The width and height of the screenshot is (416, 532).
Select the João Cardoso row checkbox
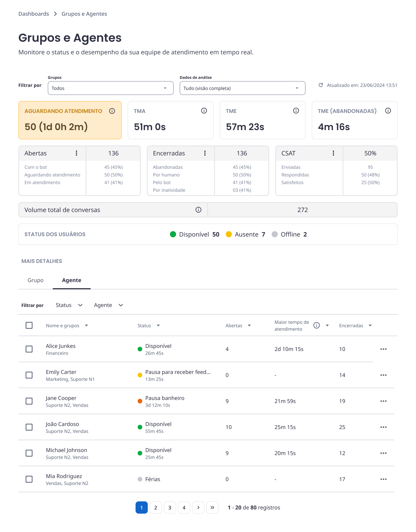29,427
